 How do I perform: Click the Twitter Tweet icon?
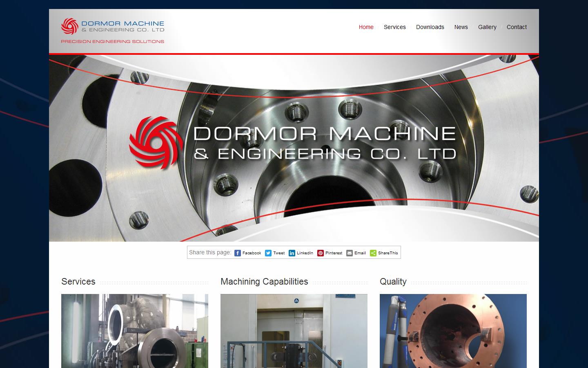point(268,253)
